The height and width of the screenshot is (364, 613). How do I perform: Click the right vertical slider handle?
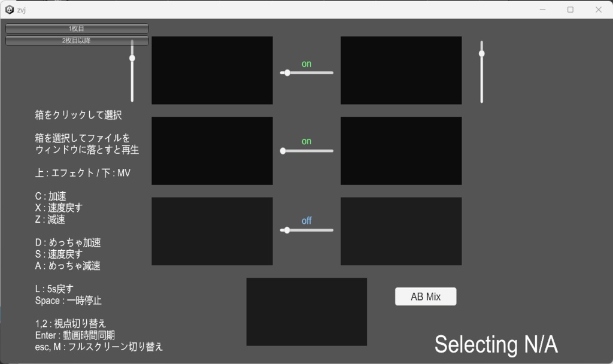482,53
